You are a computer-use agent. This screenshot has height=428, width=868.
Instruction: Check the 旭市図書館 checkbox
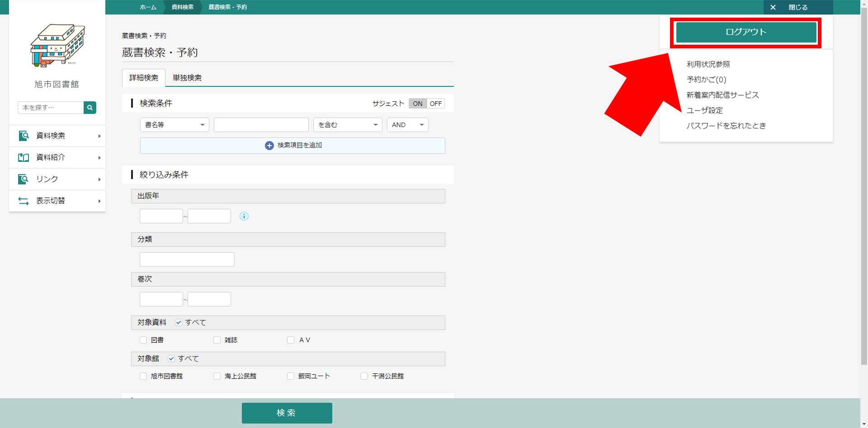click(x=143, y=376)
